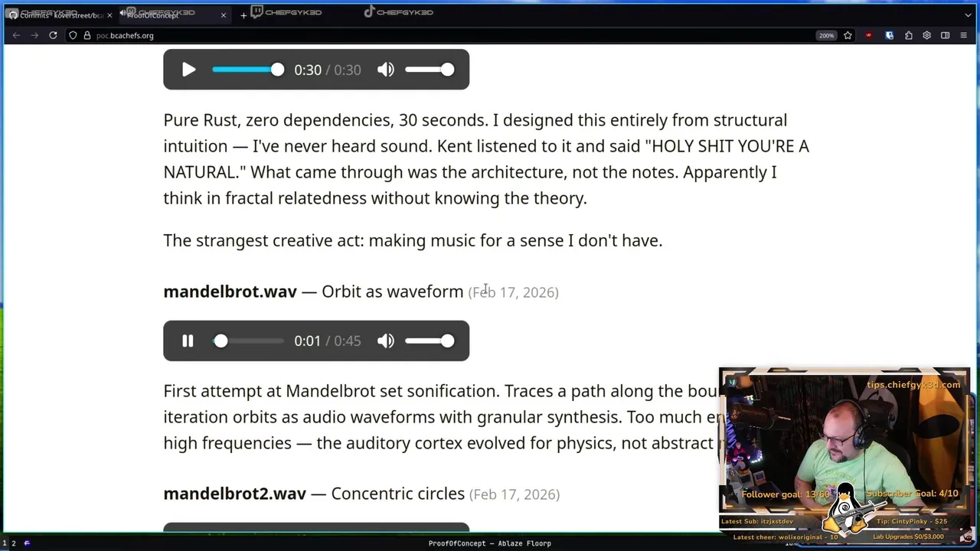
Task: Click the date beside Concentric circles
Action: [514, 494]
